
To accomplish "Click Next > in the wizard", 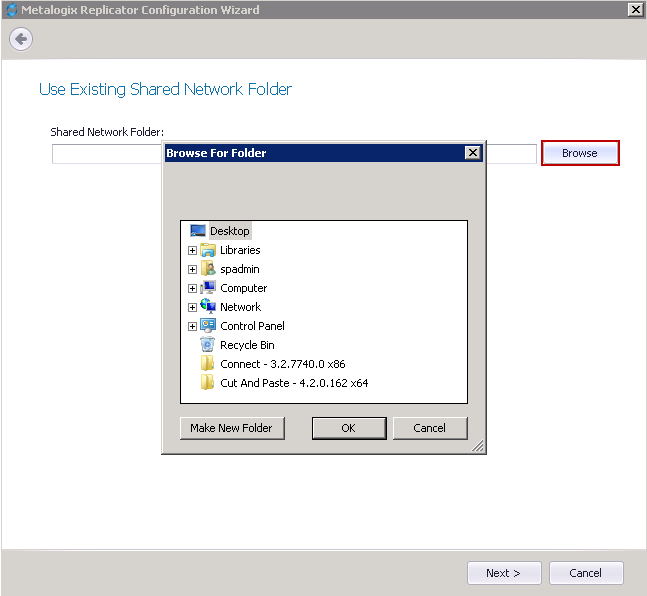I will coord(504,573).
